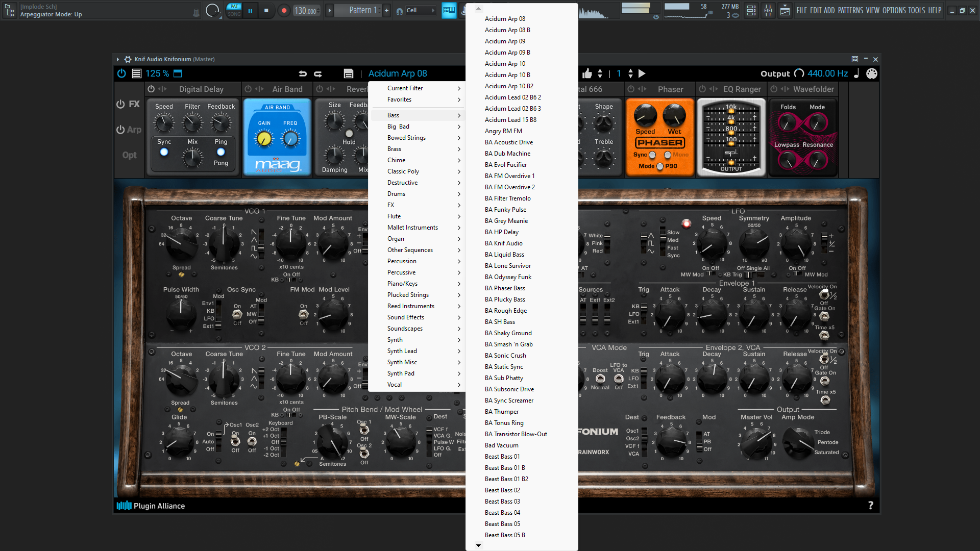The image size is (980, 551).
Task: Toggle the Arp section power
Action: tap(120, 130)
